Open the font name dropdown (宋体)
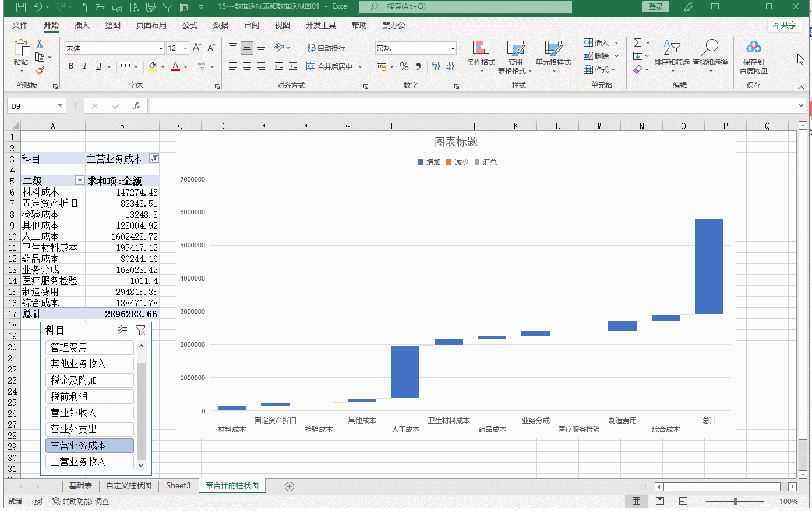Viewport: 812px width, 511px height. [x=160, y=48]
